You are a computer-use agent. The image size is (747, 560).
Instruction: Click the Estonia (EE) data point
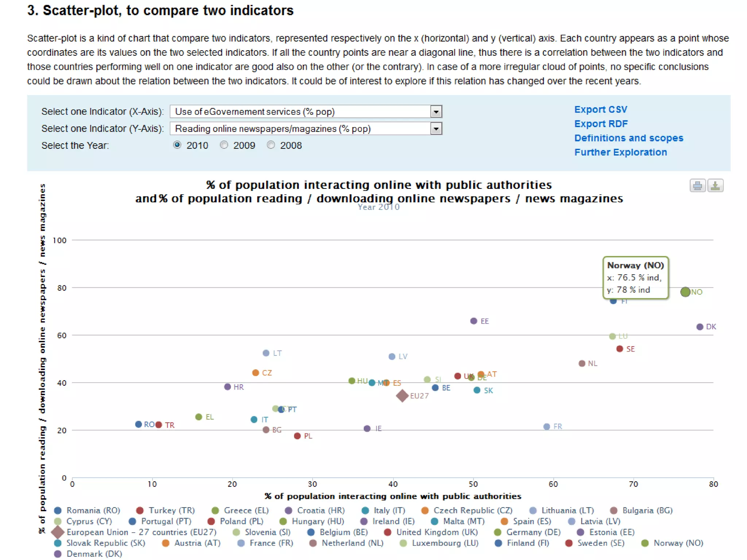click(473, 321)
